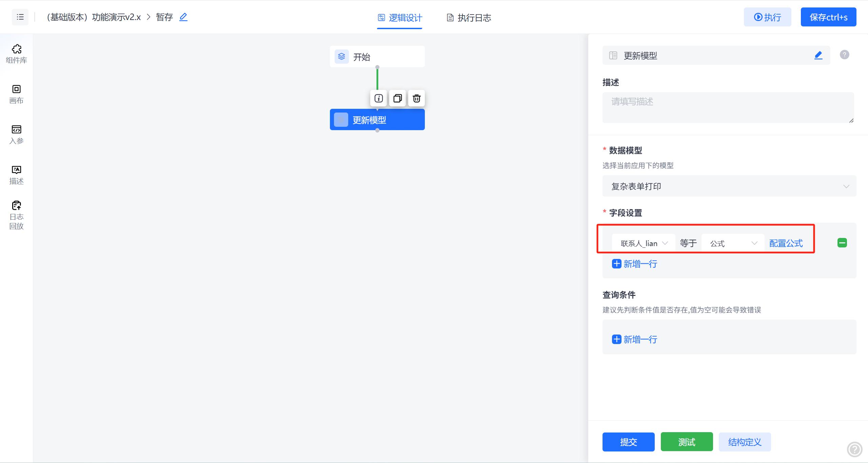Delete the 更新模型 node

[416, 98]
